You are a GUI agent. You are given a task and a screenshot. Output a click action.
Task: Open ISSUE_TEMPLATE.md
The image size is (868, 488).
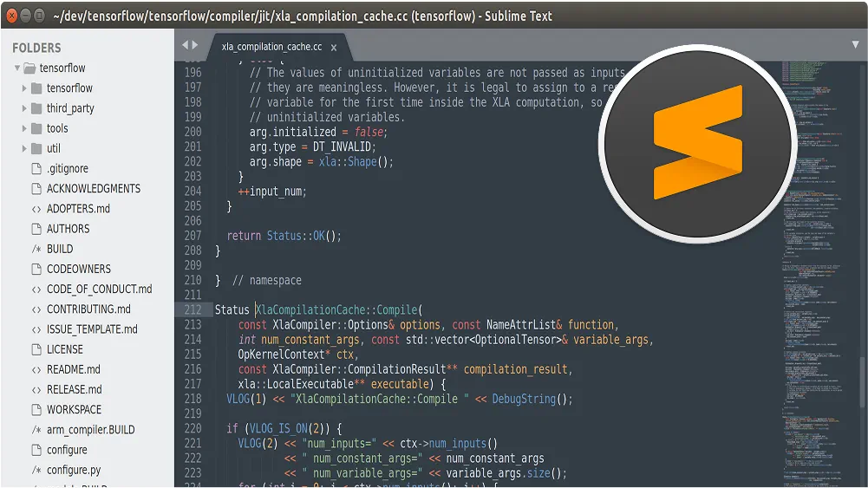tap(92, 329)
